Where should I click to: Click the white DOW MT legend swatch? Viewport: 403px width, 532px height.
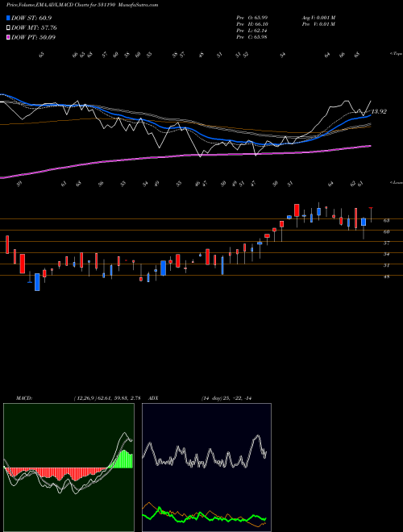point(8,28)
